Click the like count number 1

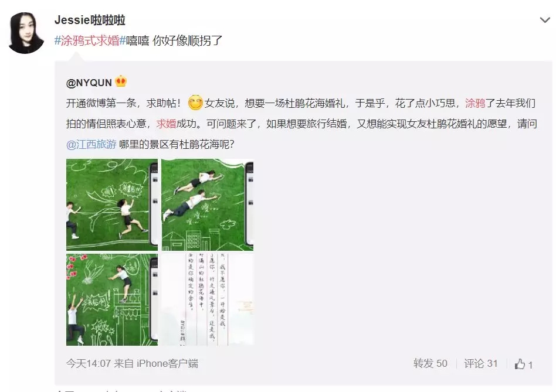click(x=530, y=365)
